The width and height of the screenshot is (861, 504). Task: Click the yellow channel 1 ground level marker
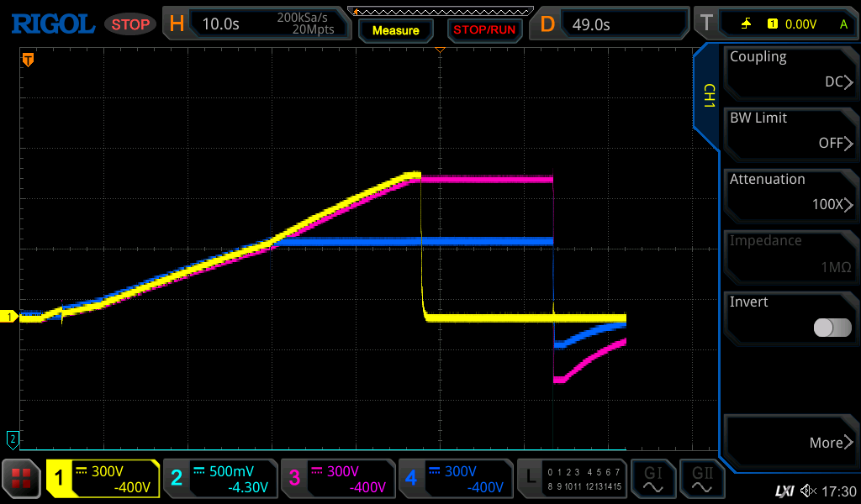pyautogui.click(x=10, y=317)
